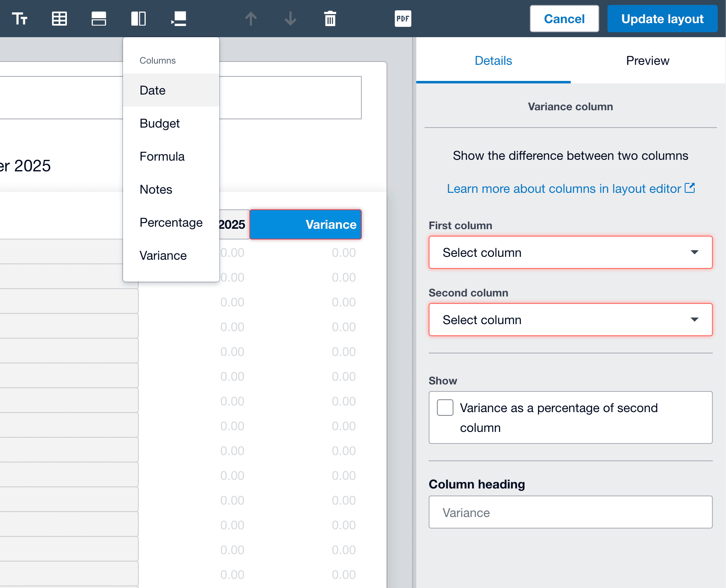Choose Date from the Columns menu
Viewport: 726px width, 588px height.
click(152, 90)
